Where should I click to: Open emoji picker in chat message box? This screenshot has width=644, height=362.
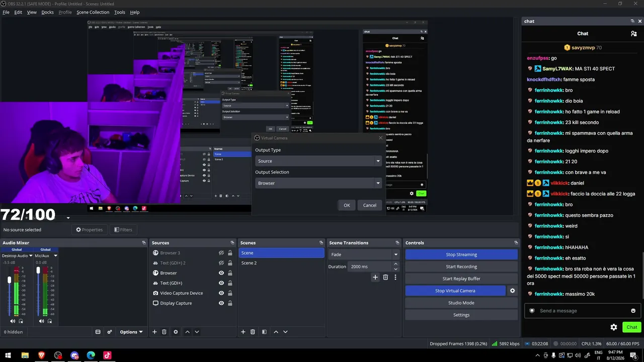coord(633,311)
